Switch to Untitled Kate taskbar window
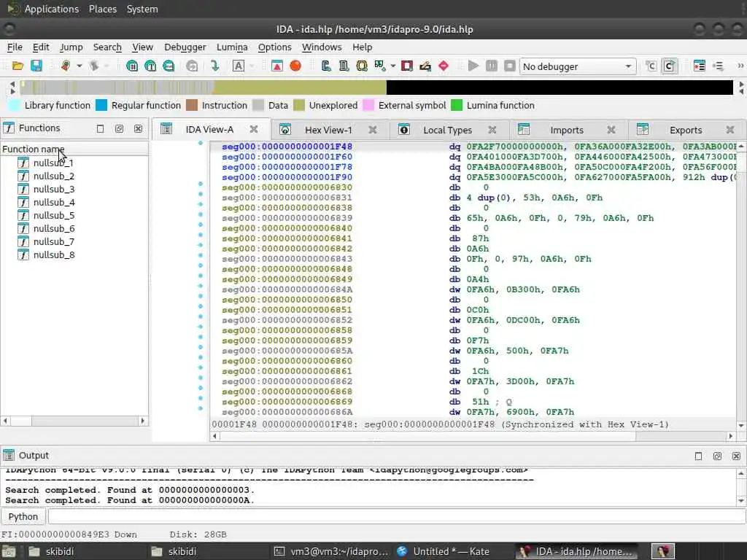This screenshot has width=747, height=560. pos(443,551)
